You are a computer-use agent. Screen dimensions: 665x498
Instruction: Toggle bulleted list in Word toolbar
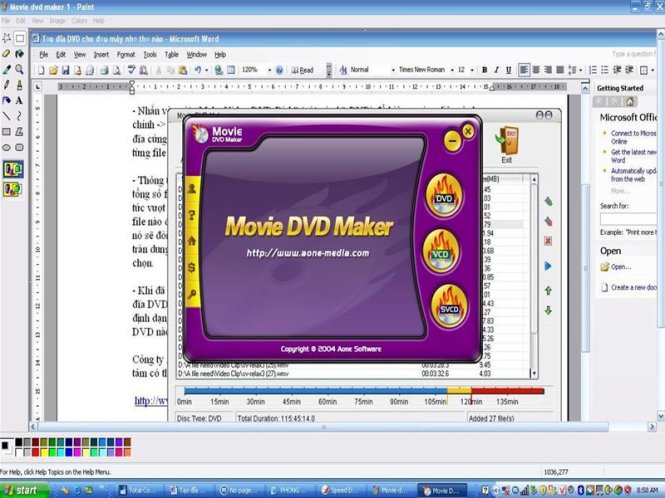point(605,70)
